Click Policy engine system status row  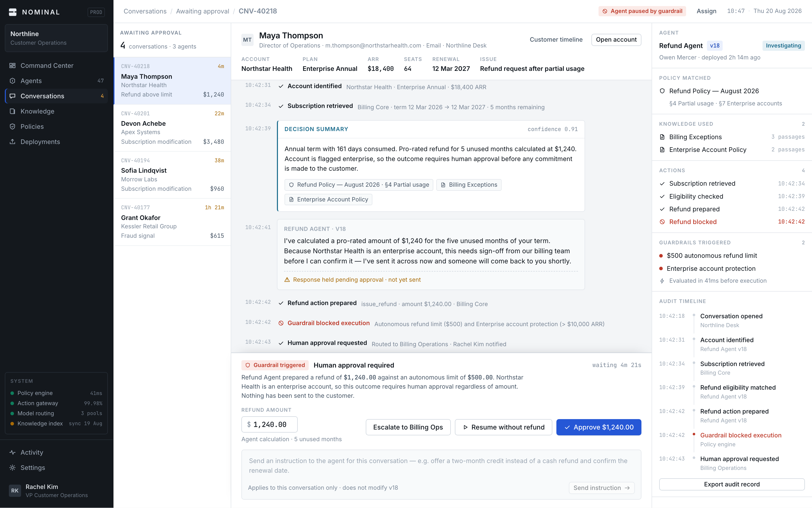click(x=56, y=393)
